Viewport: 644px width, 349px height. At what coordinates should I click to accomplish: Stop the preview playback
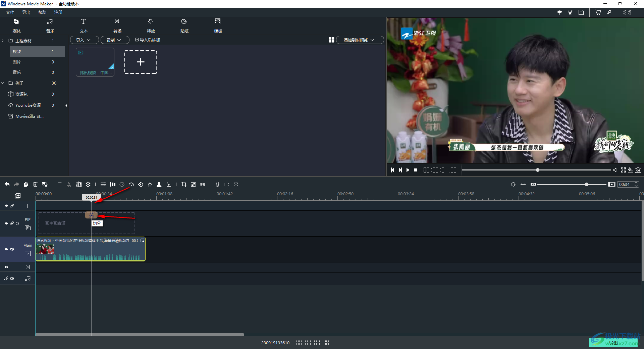pos(416,170)
